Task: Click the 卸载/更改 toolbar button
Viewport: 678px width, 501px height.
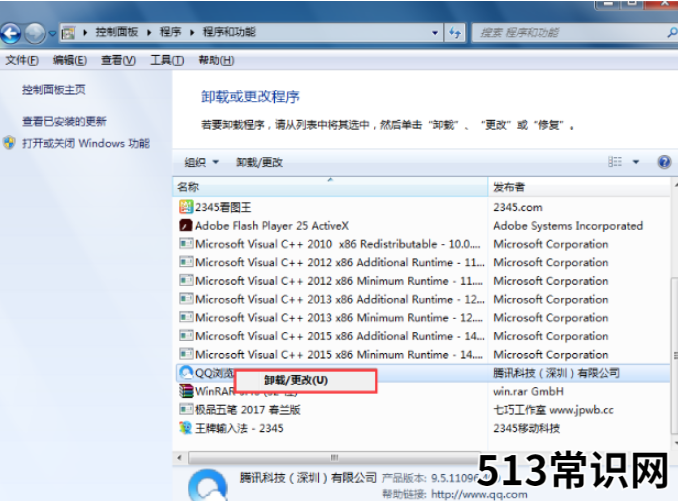Action: 259,162
